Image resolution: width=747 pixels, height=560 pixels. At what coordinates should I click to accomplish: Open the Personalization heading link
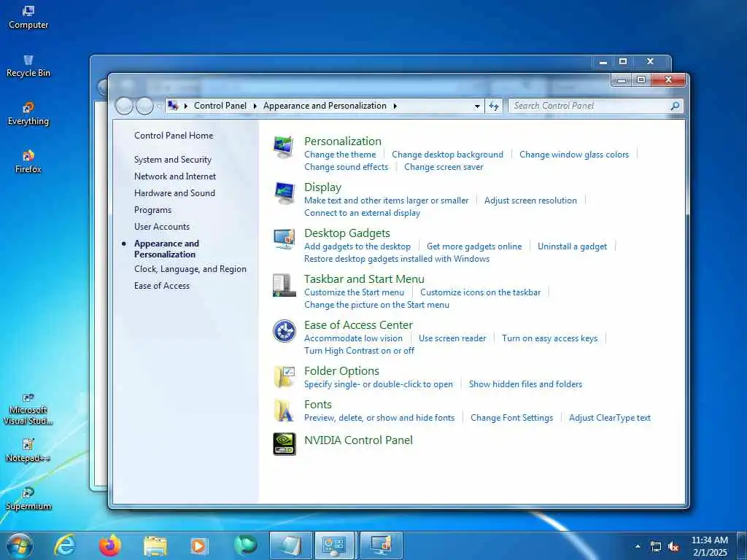pyautogui.click(x=343, y=141)
